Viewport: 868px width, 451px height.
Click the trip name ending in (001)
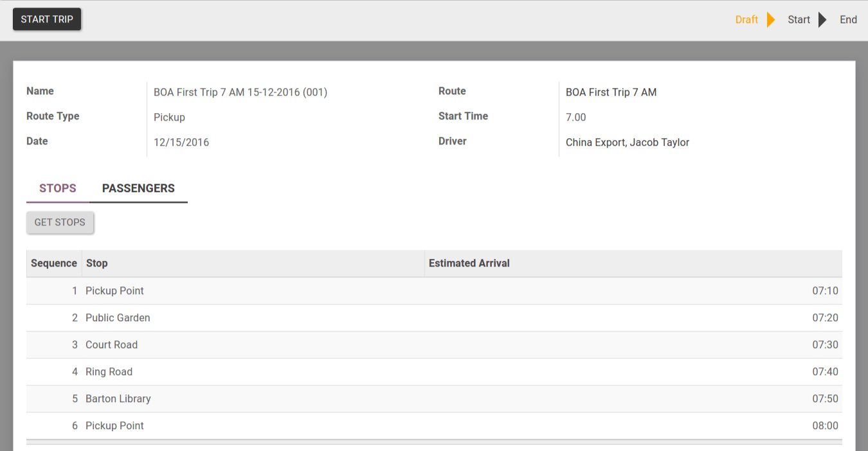point(240,93)
